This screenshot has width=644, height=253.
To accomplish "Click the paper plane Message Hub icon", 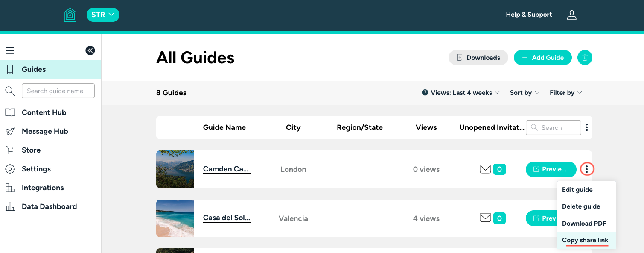I will [x=10, y=131].
